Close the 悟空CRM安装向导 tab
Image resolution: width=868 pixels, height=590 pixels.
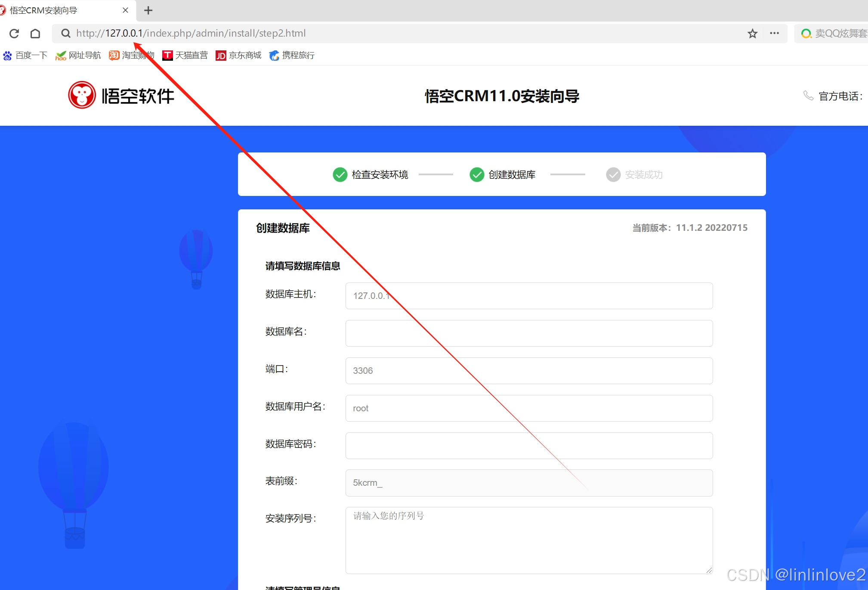click(x=125, y=10)
